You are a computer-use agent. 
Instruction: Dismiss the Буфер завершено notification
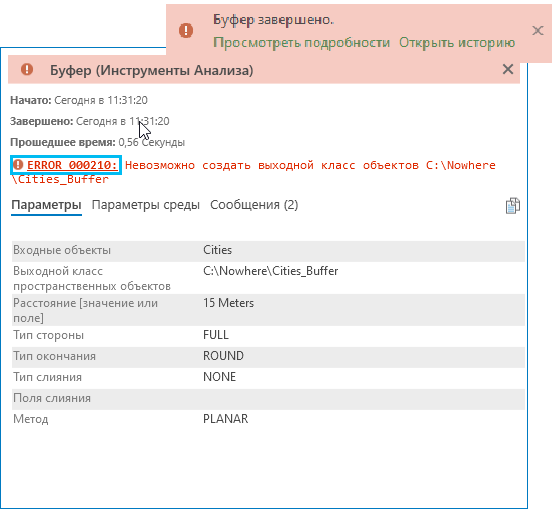[x=537, y=31]
